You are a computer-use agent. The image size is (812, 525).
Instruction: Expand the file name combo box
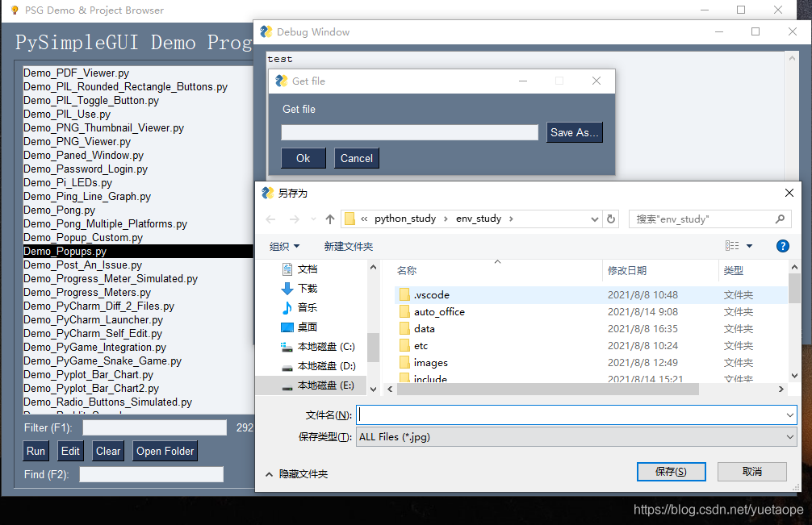[x=789, y=415]
